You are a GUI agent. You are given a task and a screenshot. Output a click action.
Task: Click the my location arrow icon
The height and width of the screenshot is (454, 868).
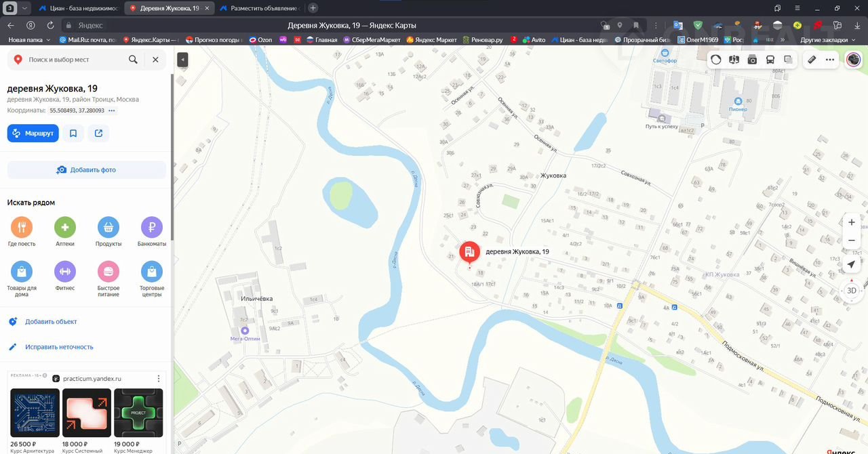tap(852, 264)
